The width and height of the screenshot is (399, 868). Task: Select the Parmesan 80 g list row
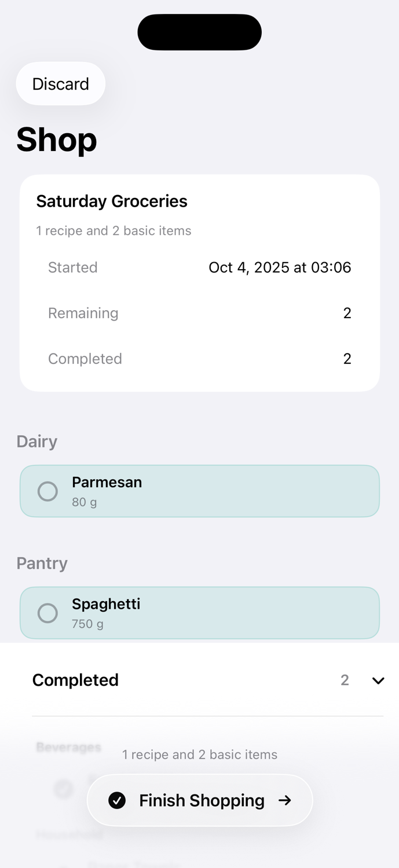click(220, 491)
